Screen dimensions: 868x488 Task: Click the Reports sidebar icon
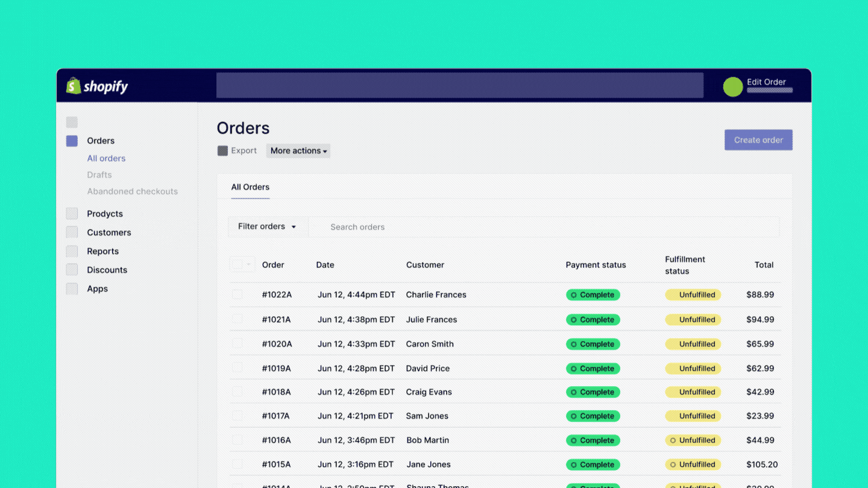coord(72,251)
